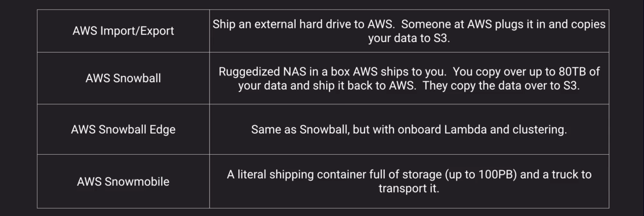The height and width of the screenshot is (216, 644).
Task: Click the Snowmobile description cell
Action: pos(409,181)
